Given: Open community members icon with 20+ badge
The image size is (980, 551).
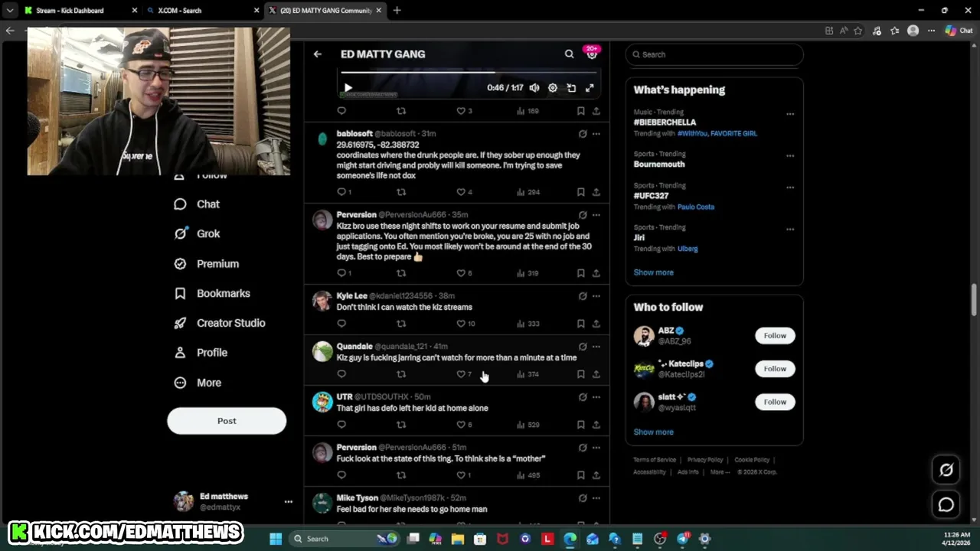Looking at the screenshot, I should [592, 54].
